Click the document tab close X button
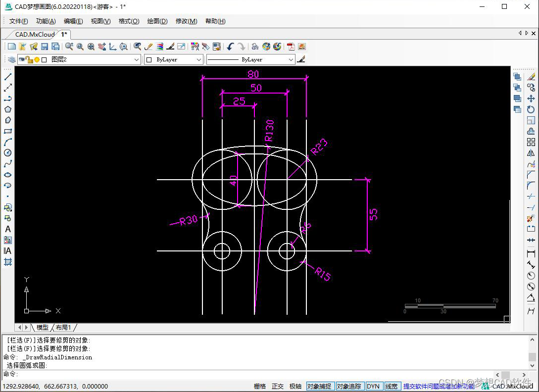 point(534,33)
